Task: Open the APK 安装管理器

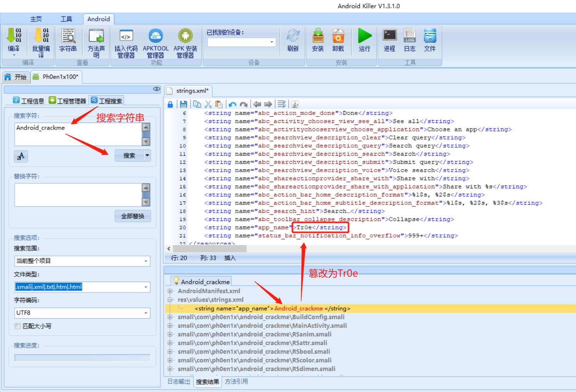Action: (185, 42)
